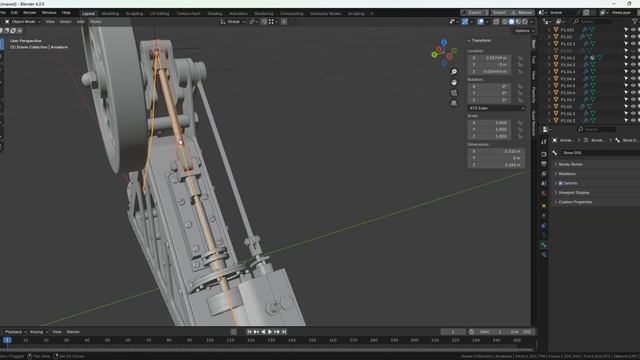The image size is (640, 360).
Task: Click the Options button in viewport
Action: click(524, 31)
